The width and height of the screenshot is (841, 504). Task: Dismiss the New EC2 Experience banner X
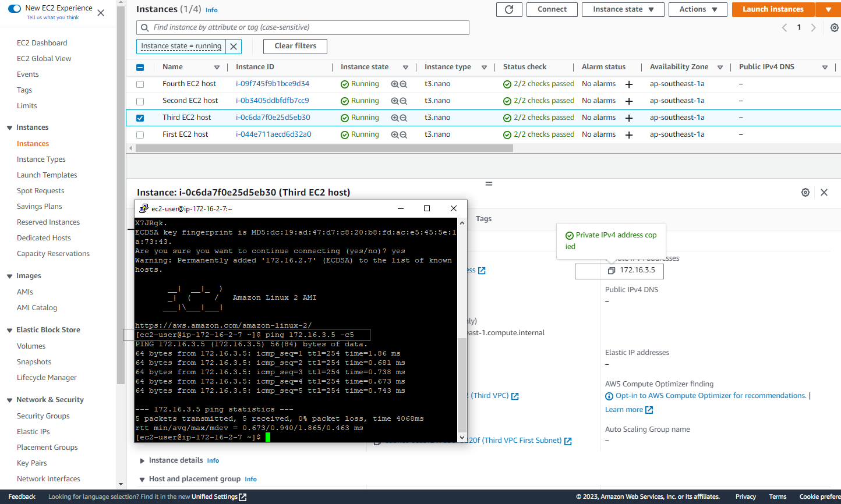[101, 12]
